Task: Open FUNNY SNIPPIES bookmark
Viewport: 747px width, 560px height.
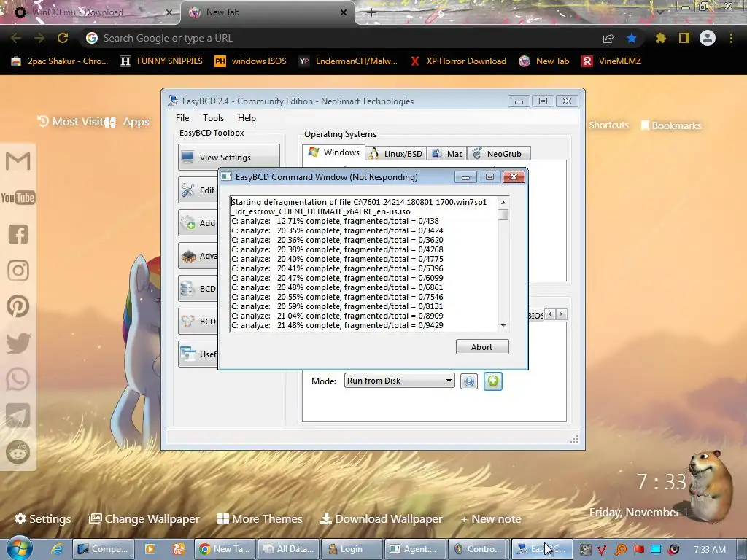Action: point(161,61)
